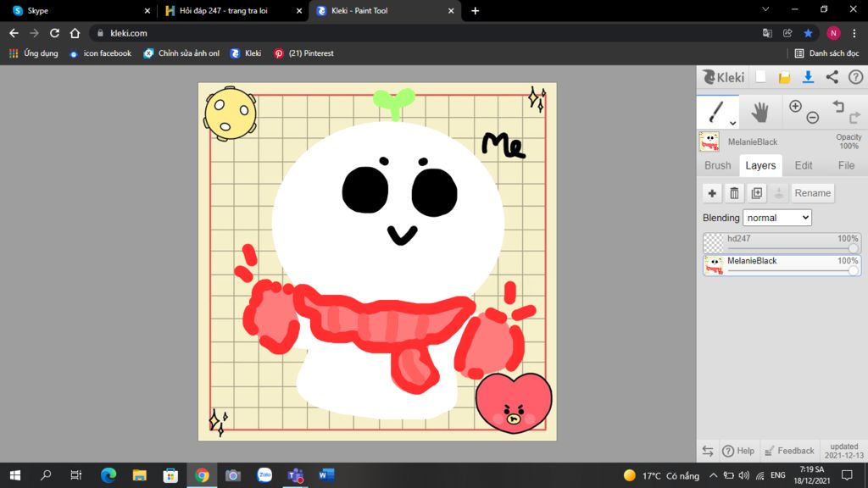Open the Ứng dụng apps shortcut
The width and height of the screenshot is (868, 488).
pyautogui.click(x=34, y=53)
